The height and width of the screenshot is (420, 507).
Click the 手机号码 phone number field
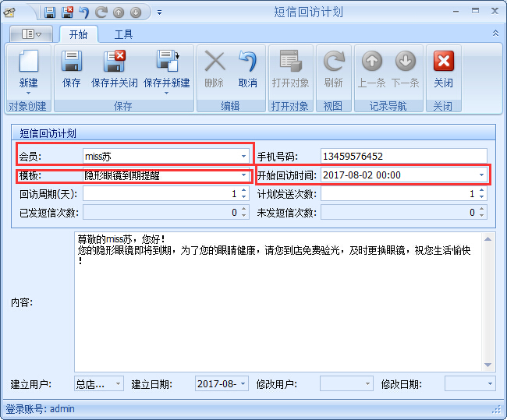(x=403, y=157)
